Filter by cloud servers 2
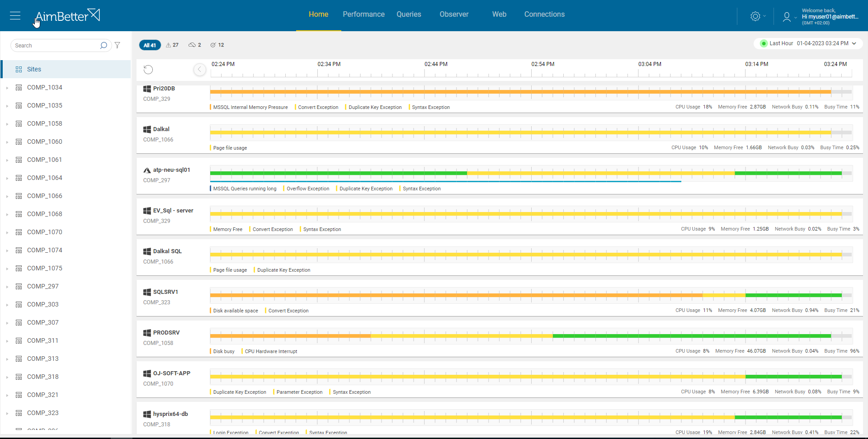 click(195, 45)
